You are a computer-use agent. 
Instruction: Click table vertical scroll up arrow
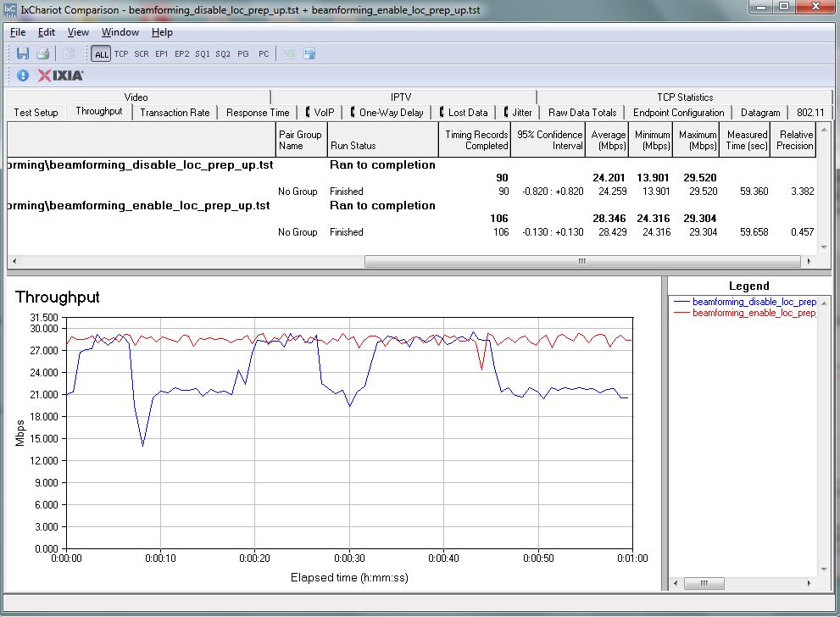(x=824, y=130)
